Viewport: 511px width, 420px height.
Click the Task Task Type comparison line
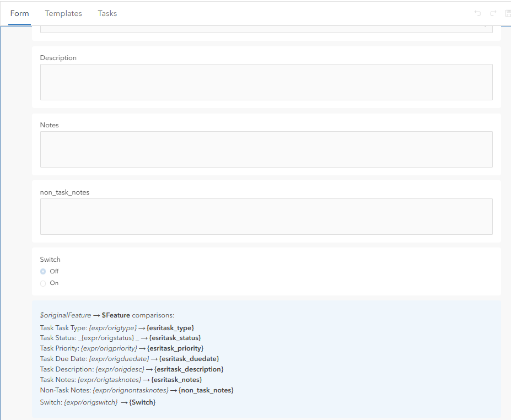[x=117, y=327]
